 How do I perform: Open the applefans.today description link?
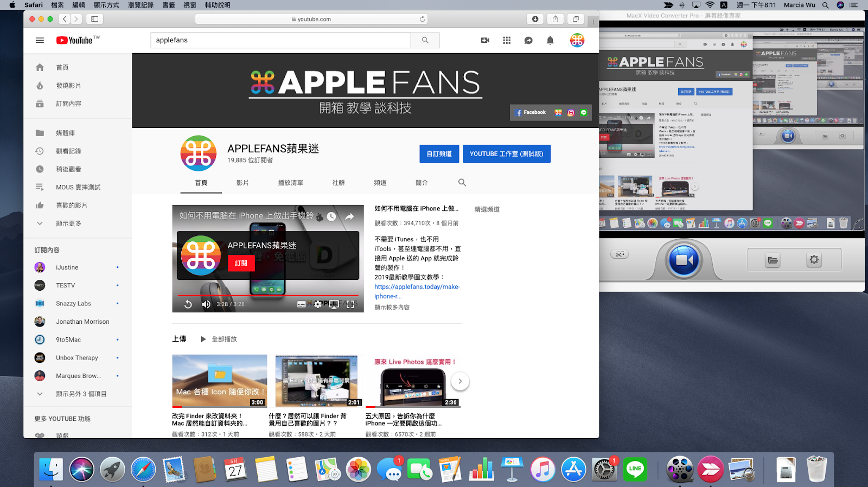click(417, 291)
